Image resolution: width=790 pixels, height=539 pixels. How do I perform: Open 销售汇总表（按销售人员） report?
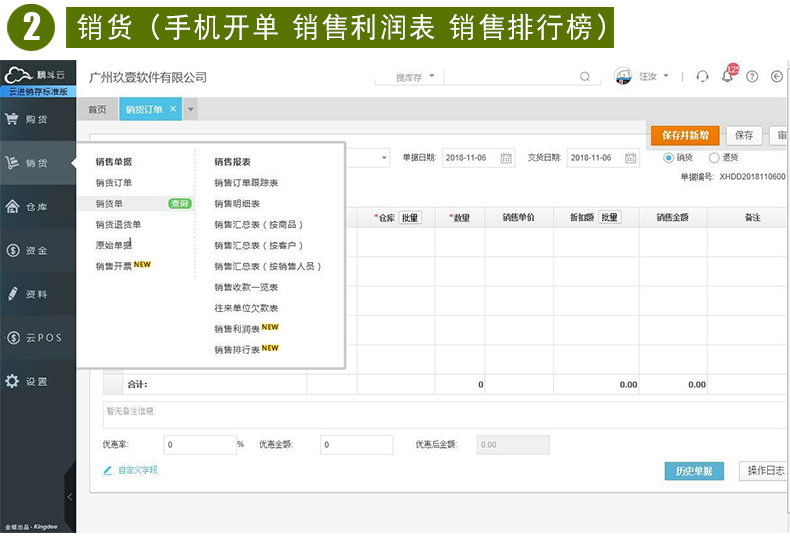pos(268,266)
